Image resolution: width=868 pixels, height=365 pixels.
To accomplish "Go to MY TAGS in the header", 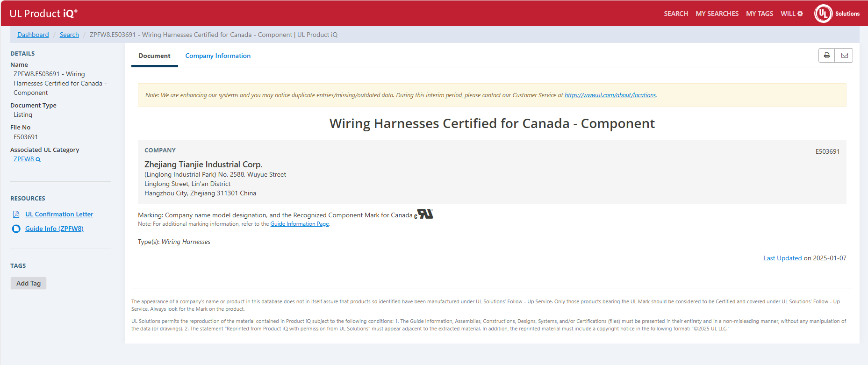I will pos(759,14).
